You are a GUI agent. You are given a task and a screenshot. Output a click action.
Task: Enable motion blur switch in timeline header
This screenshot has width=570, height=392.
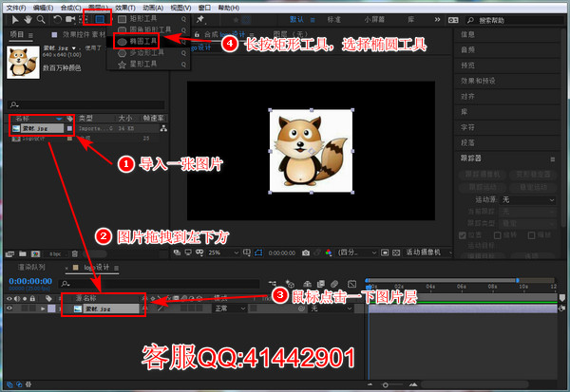334,284
